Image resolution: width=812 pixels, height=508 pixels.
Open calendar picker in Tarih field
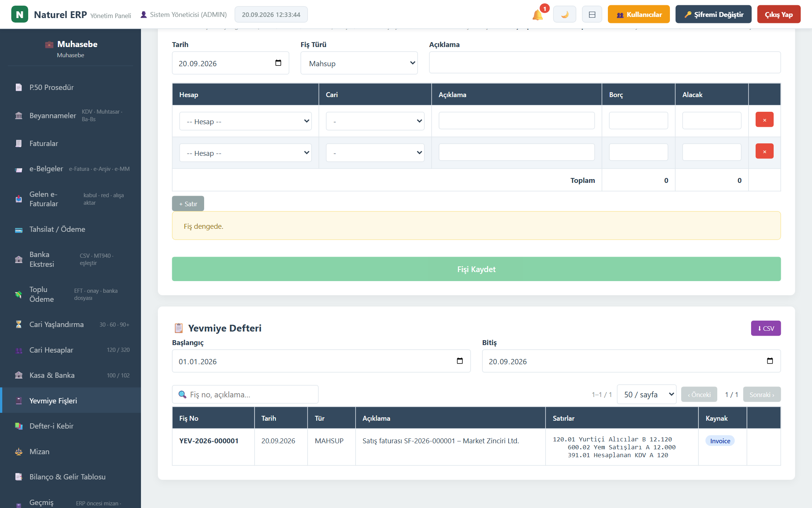point(278,63)
